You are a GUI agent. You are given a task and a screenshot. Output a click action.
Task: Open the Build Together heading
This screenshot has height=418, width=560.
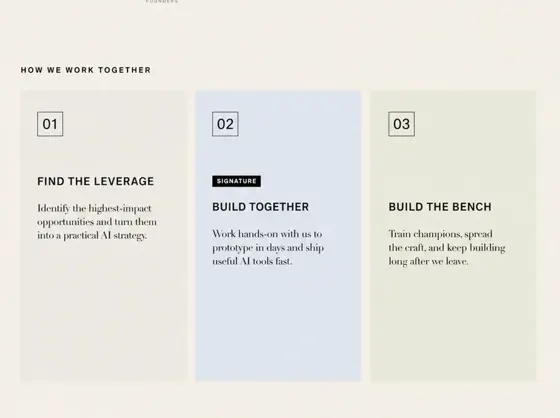(261, 207)
